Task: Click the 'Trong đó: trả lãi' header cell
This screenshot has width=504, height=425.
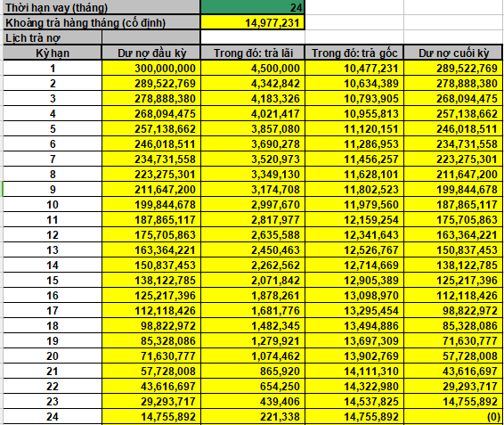Action: click(x=253, y=53)
